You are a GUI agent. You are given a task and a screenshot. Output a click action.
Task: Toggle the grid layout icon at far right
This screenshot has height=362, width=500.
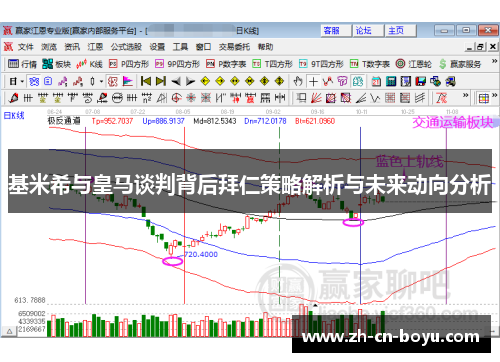click(x=484, y=98)
